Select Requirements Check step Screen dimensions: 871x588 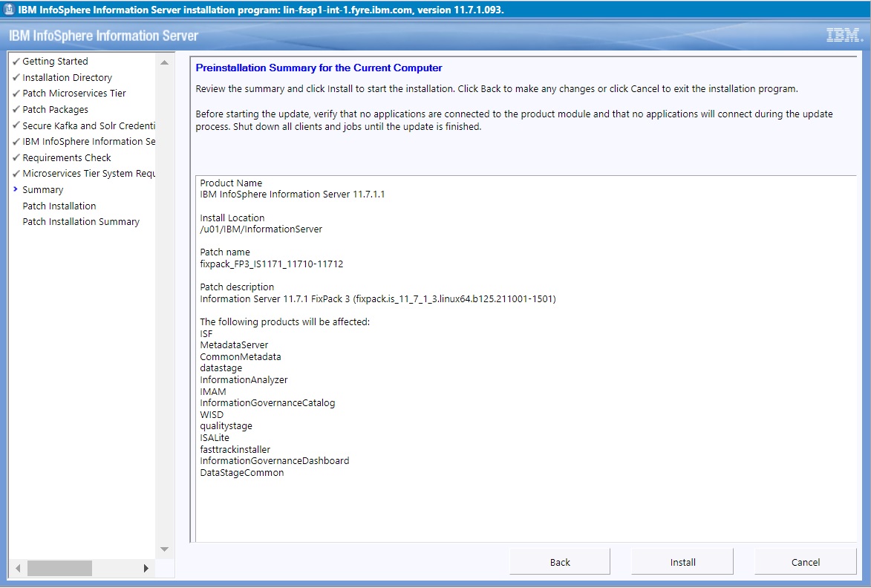[x=67, y=157]
